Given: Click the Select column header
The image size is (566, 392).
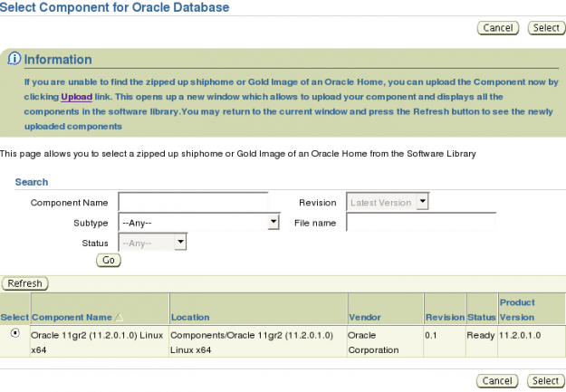Looking at the screenshot, I should click(14, 317).
